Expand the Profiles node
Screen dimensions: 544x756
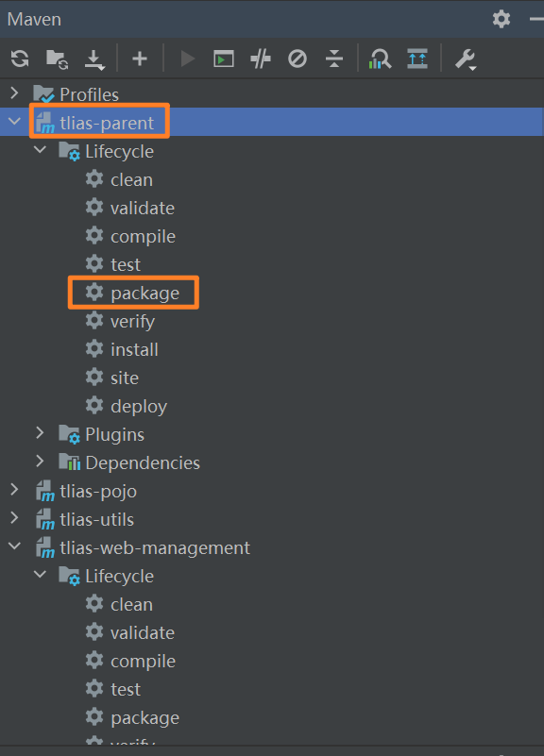pyautogui.click(x=14, y=93)
